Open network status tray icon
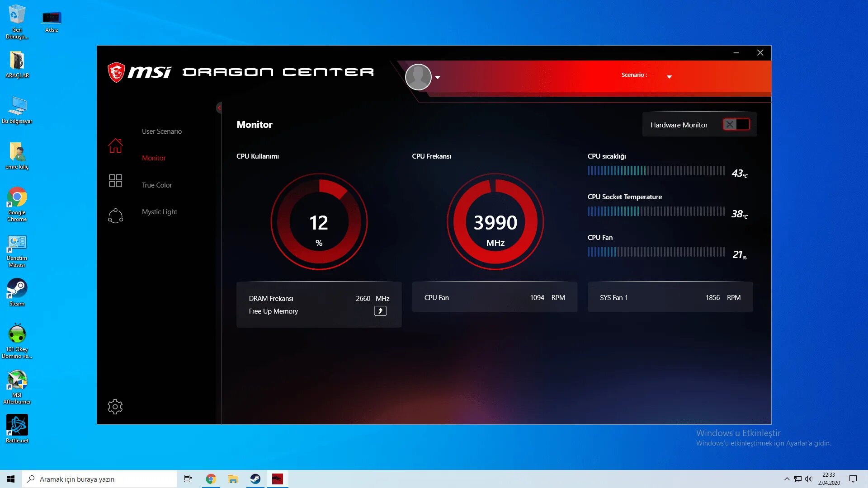868x488 pixels. coord(798,479)
